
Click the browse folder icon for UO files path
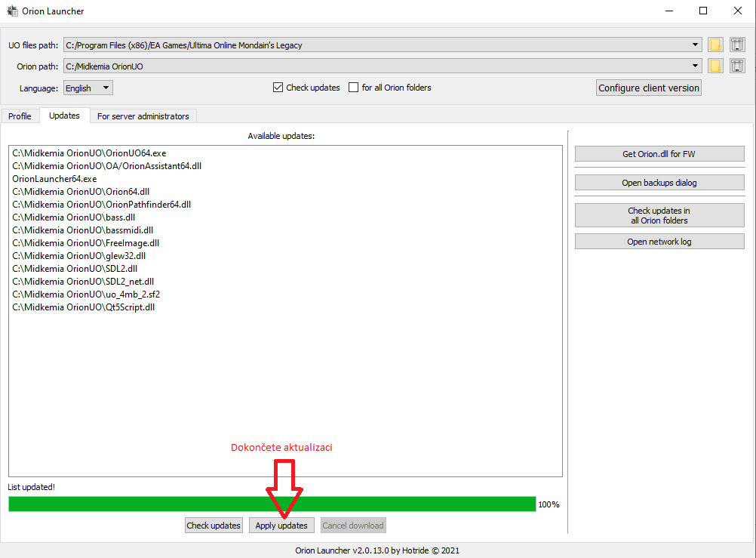[715, 45]
